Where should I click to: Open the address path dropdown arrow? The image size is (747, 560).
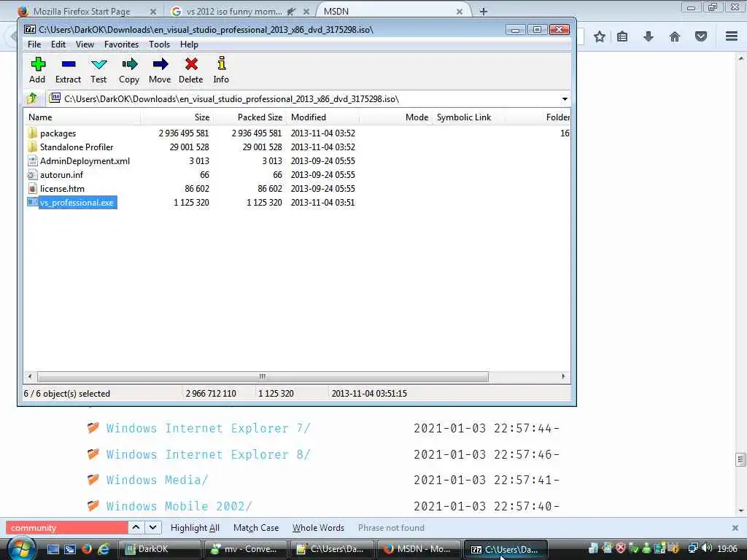[565, 99]
